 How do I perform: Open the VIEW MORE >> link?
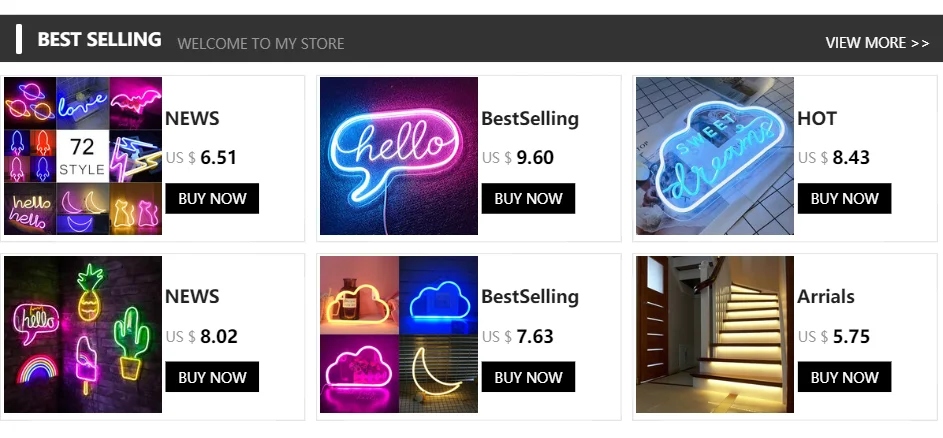pyautogui.click(x=877, y=43)
